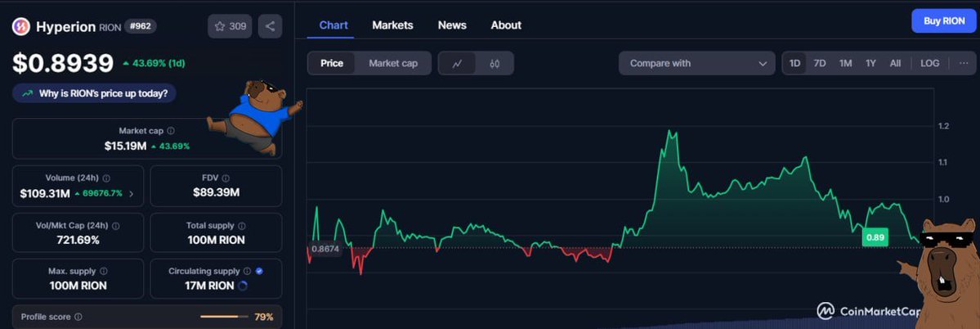Expand Volume (24h) details chevron

(132, 194)
